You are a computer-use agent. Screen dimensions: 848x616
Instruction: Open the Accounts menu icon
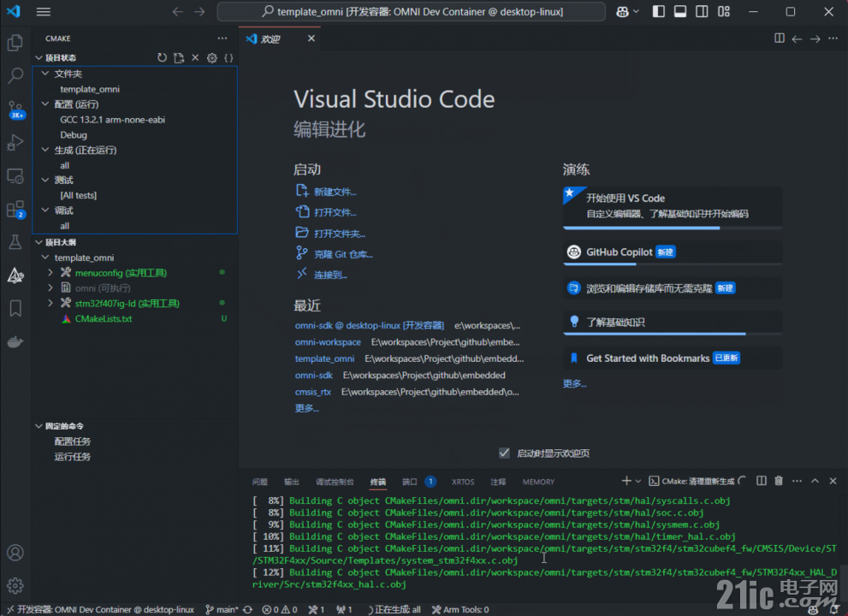[15, 553]
